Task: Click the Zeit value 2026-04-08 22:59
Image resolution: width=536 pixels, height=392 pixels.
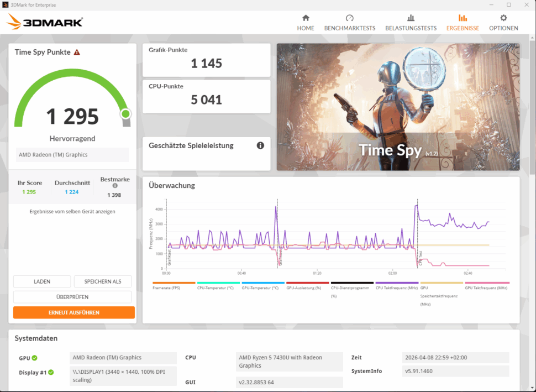Action: coord(456,358)
